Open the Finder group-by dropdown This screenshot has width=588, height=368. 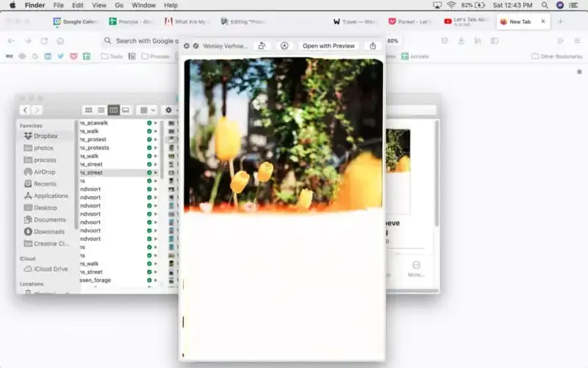pos(146,110)
